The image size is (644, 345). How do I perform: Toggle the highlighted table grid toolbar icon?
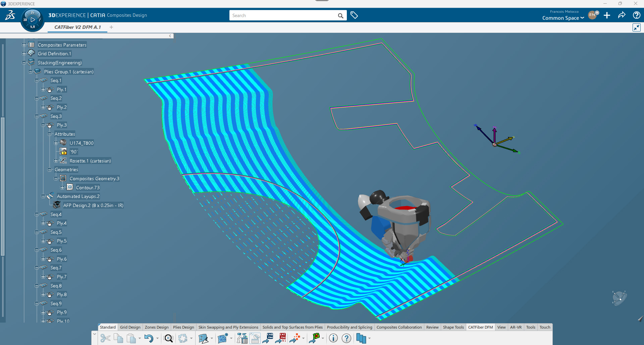coord(255,339)
